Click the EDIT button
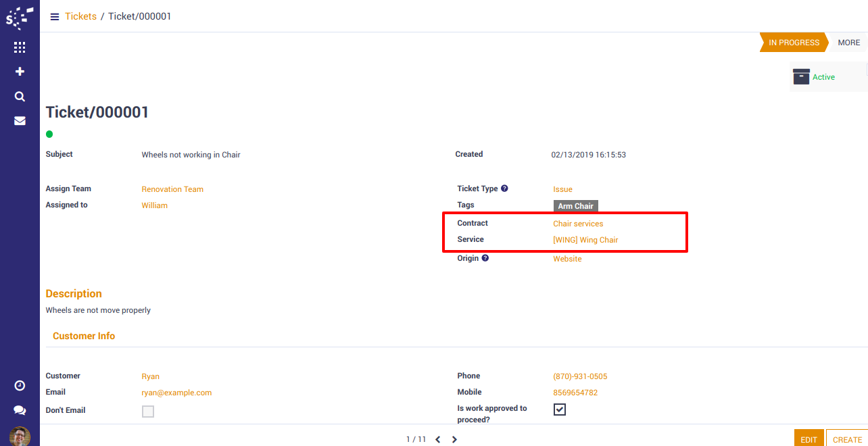Image resolution: width=868 pixels, height=446 pixels. 809,439
